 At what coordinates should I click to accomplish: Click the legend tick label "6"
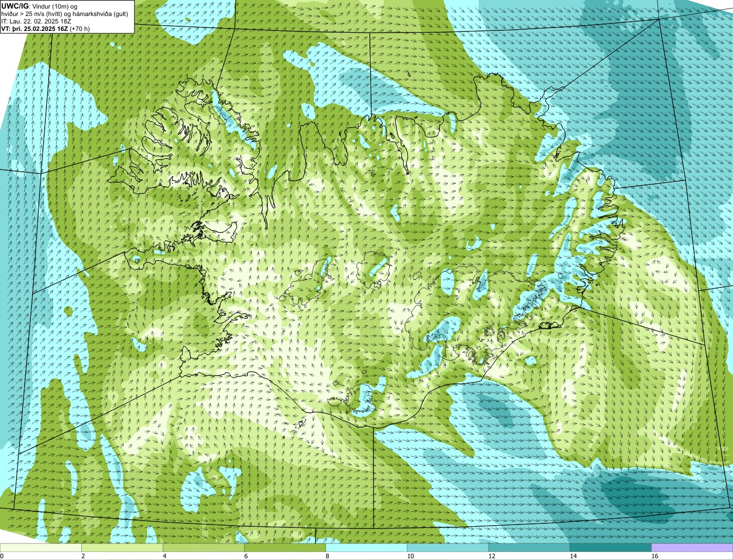246,556
